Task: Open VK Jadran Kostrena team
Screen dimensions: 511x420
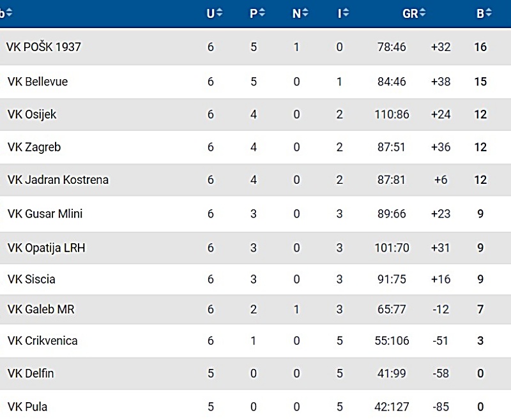Action: pyautogui.click(x=256, y=180)
